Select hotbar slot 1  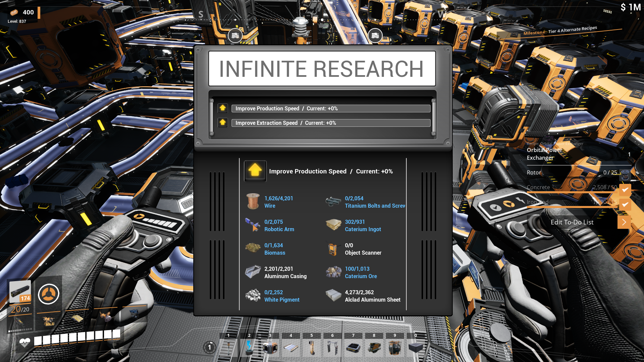(229, 345)
